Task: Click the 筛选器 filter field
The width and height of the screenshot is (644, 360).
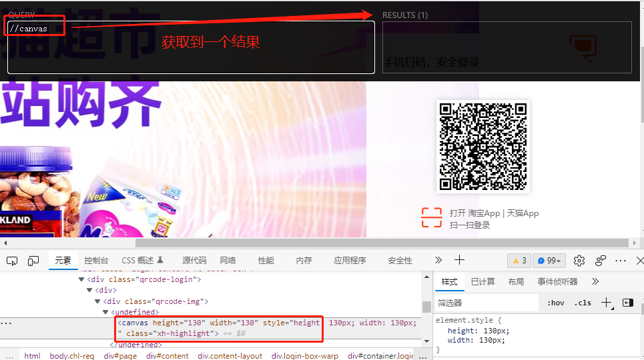Action: [x=487, y=303]
